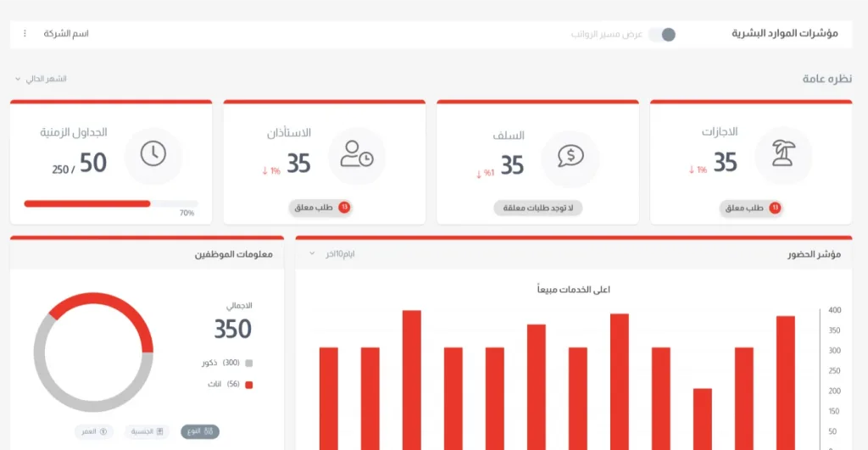Viewport: 868px width, 450px height.
Task: Click the اسم الشركة company name
Action: pos(66,34)
